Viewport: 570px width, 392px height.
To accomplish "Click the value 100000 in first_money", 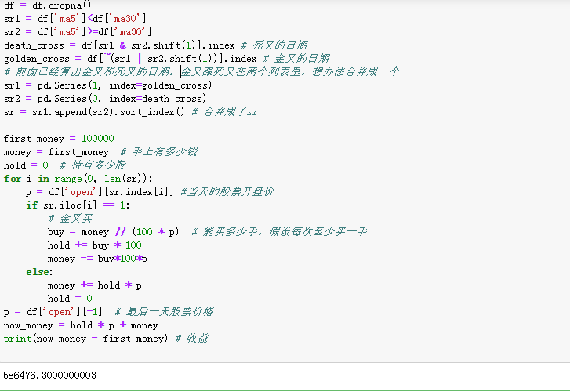I will point(98,139).
